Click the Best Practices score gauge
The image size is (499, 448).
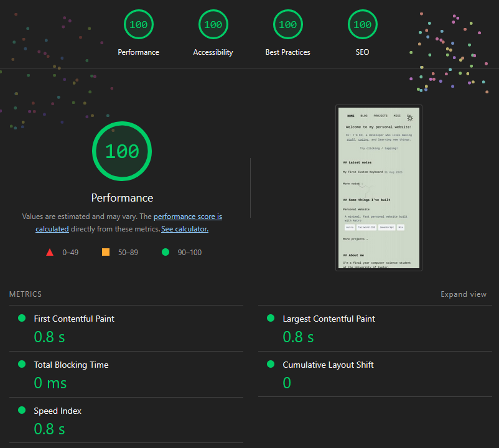point(287,24)
